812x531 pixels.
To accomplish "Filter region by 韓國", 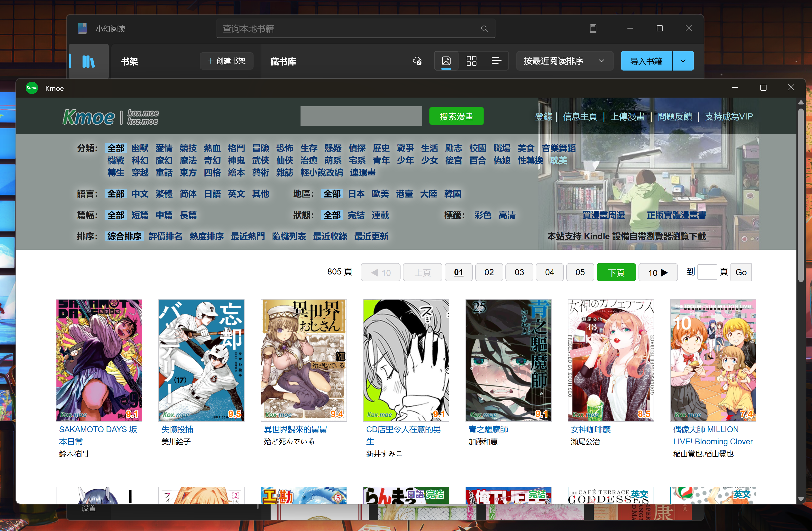I will [x=452, y=194].
